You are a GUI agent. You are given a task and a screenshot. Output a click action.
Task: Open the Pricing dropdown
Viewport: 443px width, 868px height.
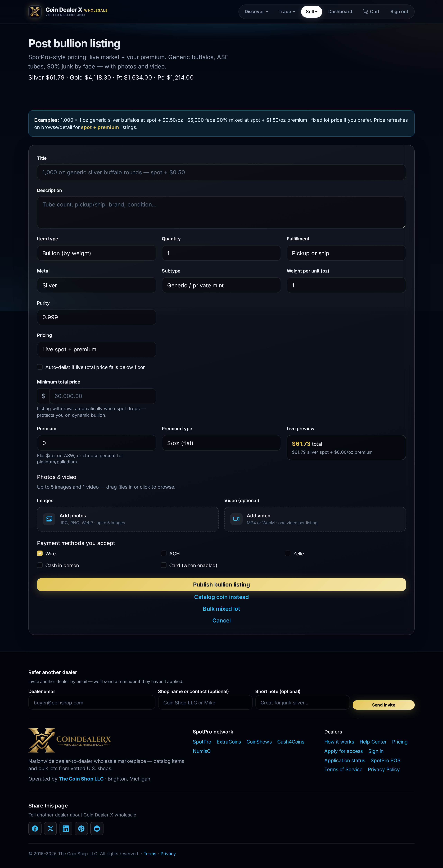[96, 349]
